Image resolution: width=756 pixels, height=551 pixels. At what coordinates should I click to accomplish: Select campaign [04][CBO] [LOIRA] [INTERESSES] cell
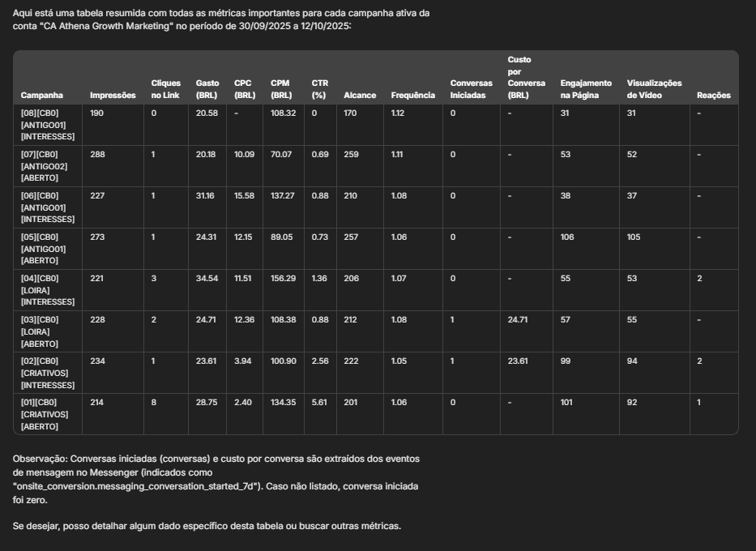tap(47, 290)
